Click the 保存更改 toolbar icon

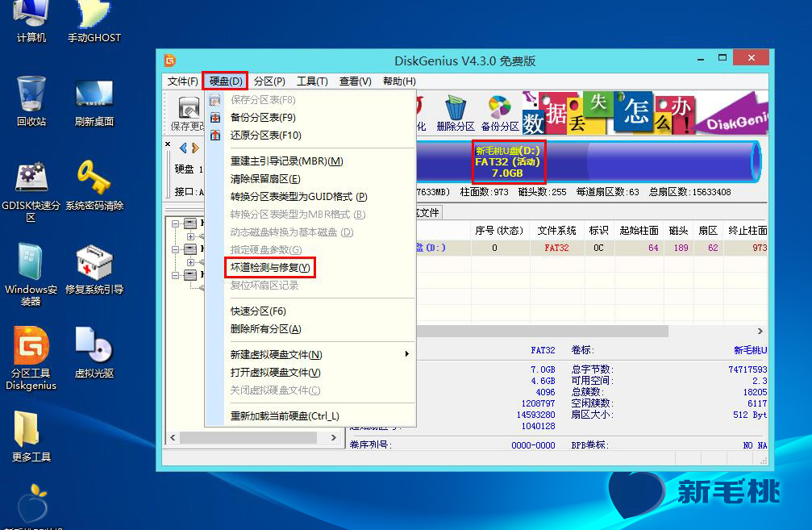click(187, 114)
